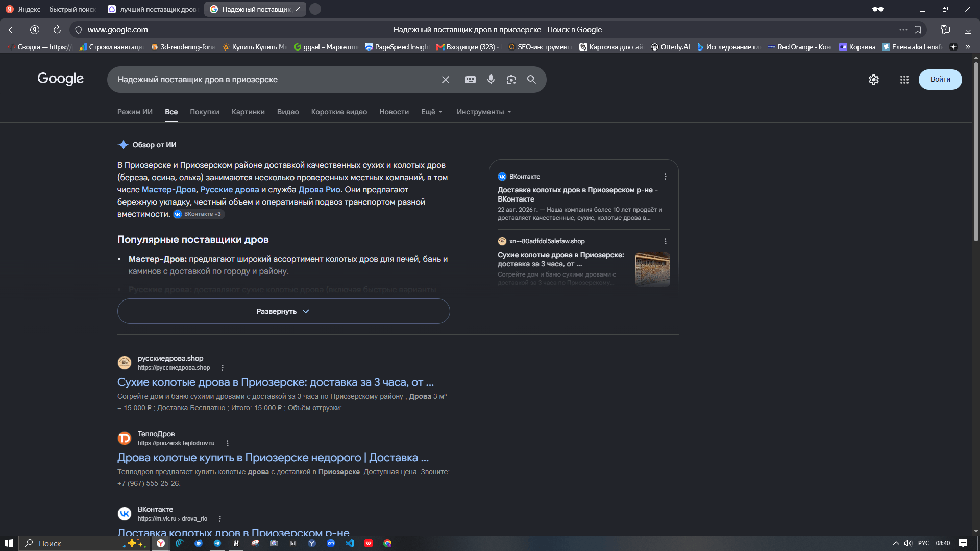Clear the search query with X icon
This screenshot has width=980, height=551.
tap(445, 80)
